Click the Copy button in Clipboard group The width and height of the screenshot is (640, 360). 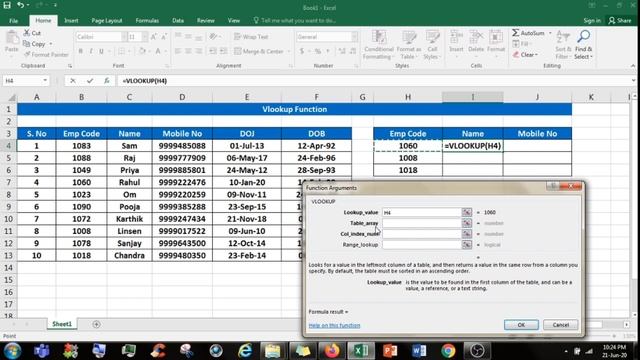(35, 44)
